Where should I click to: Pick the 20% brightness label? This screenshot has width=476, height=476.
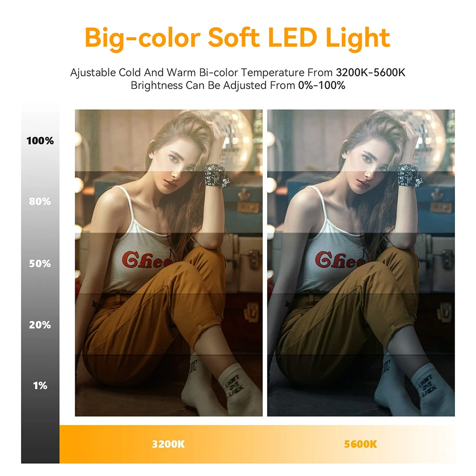[x=40, y=325]
